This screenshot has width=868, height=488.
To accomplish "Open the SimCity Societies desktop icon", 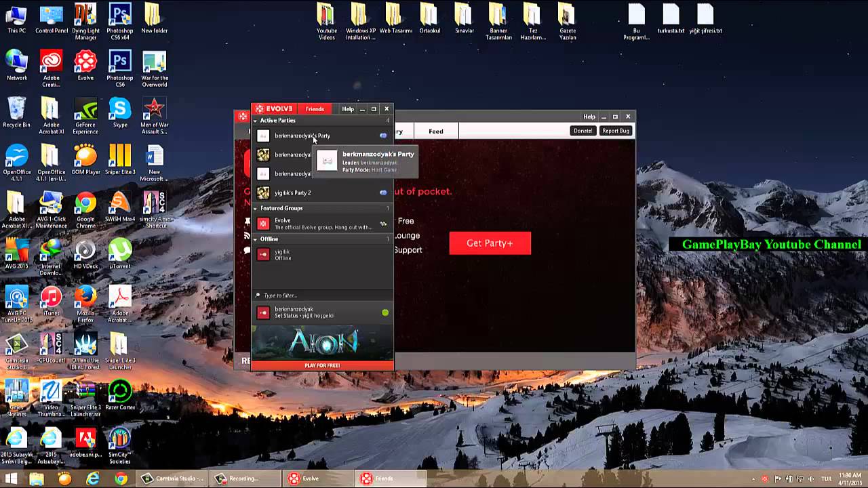I will pyautogui.click(x=120, y=446).
